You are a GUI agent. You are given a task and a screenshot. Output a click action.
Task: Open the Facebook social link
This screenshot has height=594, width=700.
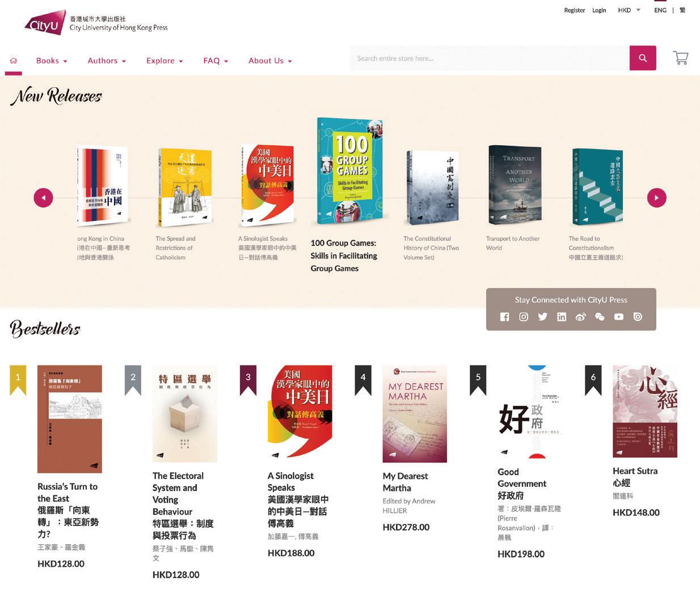[504, 317]
